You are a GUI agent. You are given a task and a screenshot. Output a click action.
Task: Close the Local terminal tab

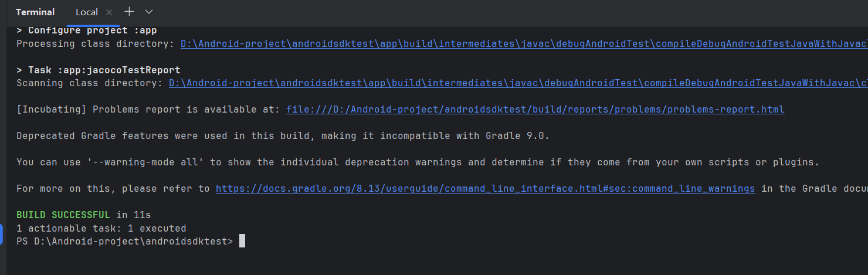point(109,12)
